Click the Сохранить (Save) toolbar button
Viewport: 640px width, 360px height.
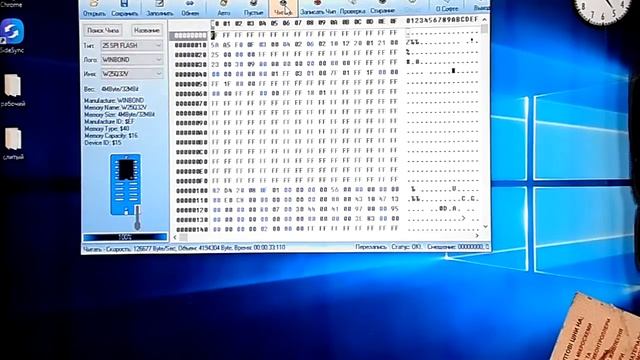pyautogui.click(x=124, y=9)
